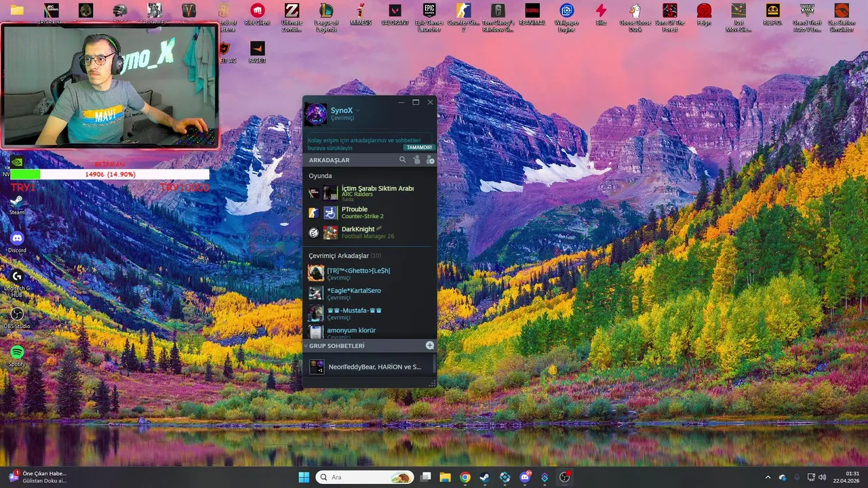This screenshot has height=488, width=868.
Task: Expand the SynoX status dropdown arrow
Action: pos(357,110)
